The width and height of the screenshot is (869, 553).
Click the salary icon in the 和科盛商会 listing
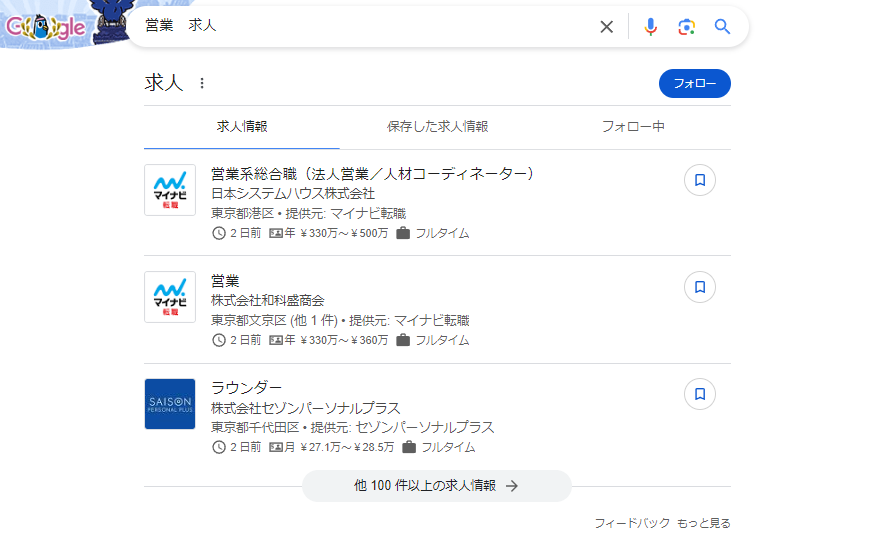(x=275, y=340)
